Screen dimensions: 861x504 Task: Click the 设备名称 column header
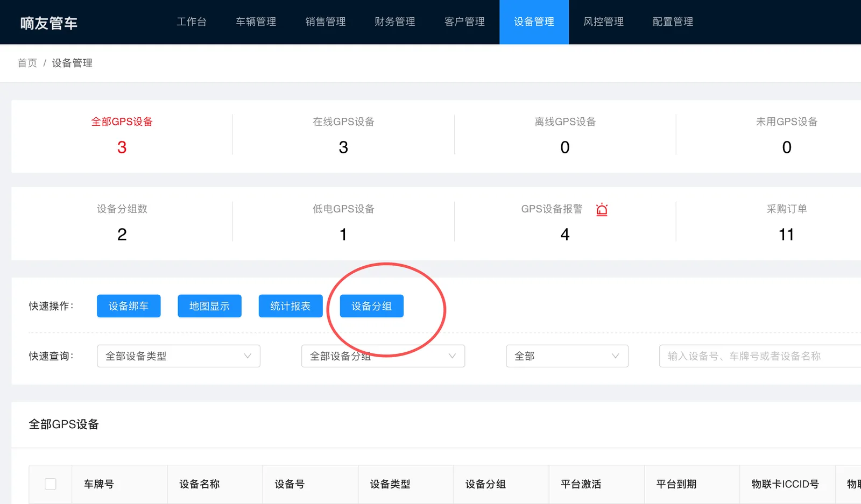(215, 484)
